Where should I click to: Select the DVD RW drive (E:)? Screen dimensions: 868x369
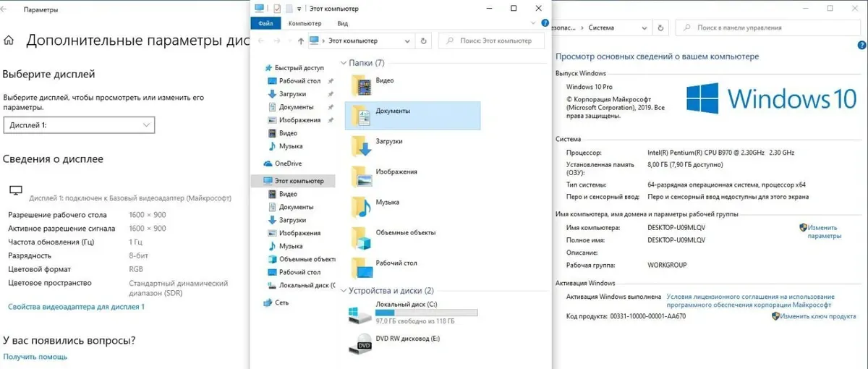pos(359,344)
